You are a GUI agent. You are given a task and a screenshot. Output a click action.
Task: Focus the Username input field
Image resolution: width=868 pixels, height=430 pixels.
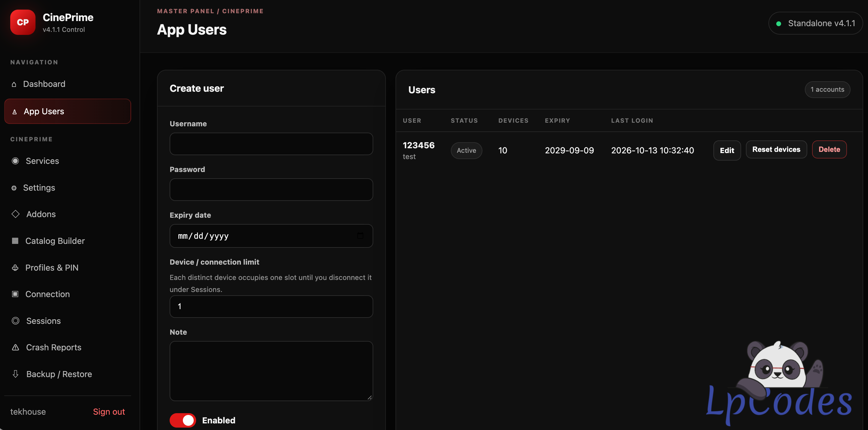tap(271, 144)
